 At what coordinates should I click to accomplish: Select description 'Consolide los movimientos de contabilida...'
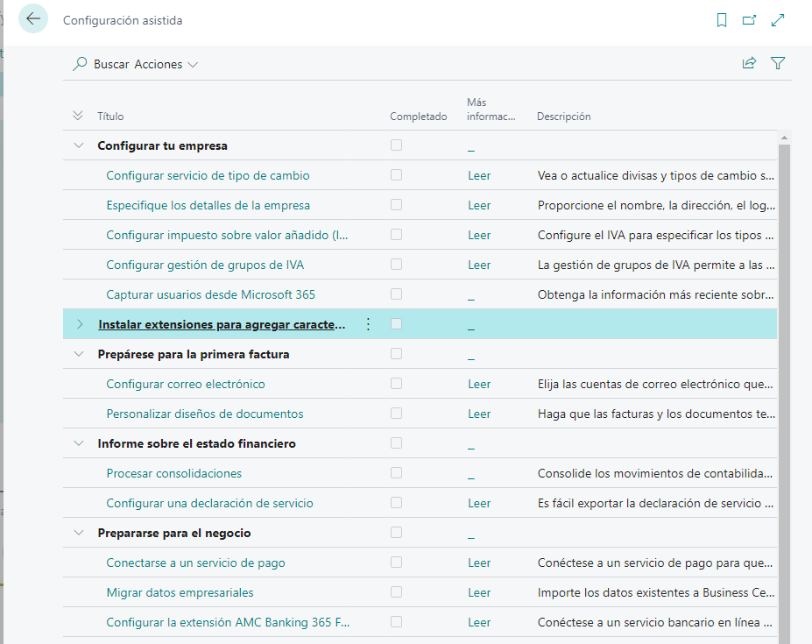(655, 473)
